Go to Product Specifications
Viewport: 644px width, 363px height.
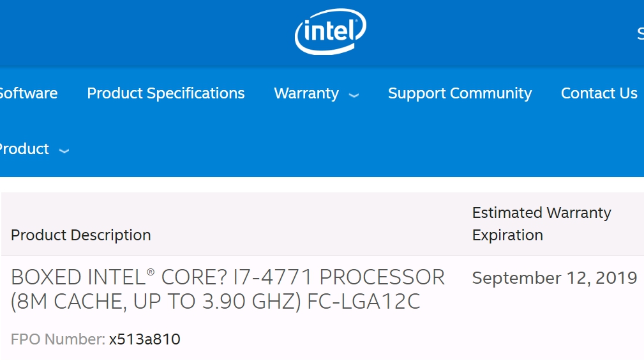tap(165, 93)
